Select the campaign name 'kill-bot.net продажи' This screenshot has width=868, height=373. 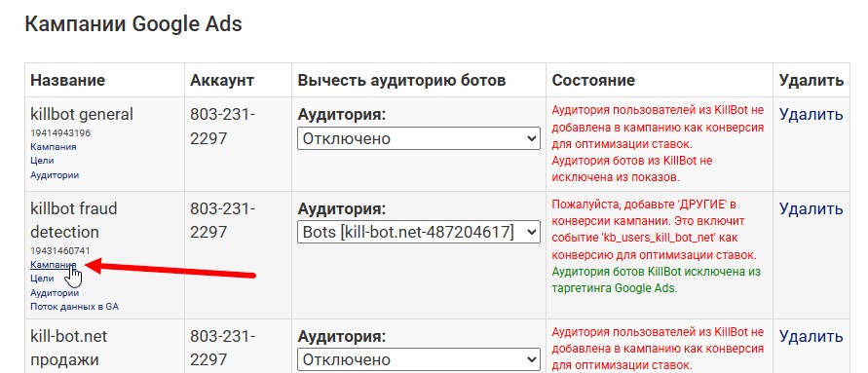click(x=68, y=348)
